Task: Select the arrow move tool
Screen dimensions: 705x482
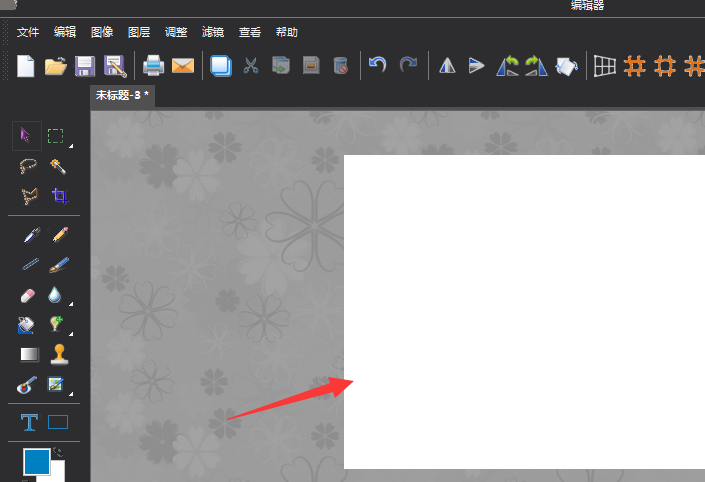Action: [x=25, y=135]
